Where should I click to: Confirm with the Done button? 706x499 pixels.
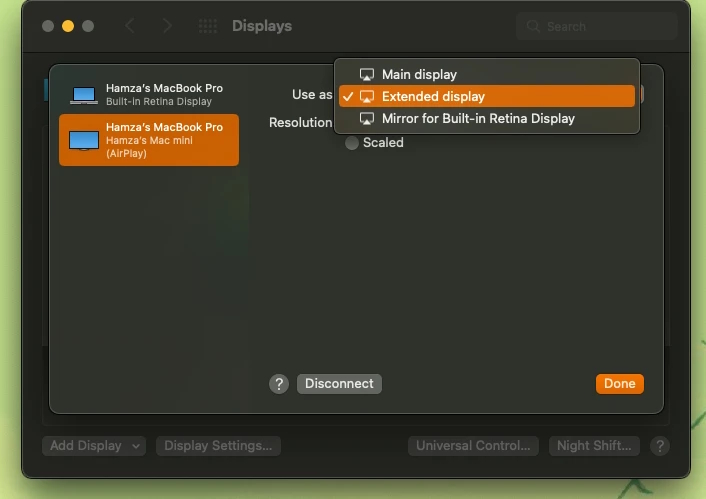(620, 384)
